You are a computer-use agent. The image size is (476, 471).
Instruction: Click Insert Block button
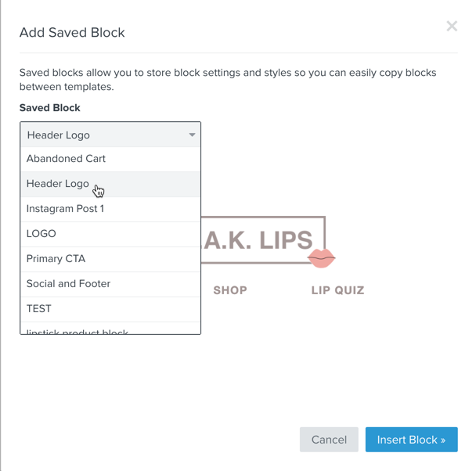[411, 440]
